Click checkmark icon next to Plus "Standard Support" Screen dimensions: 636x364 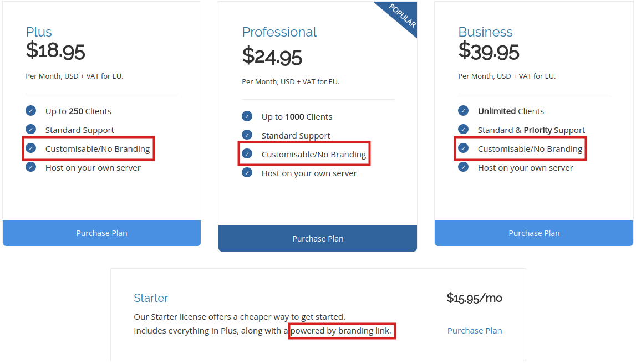[31, 130]
